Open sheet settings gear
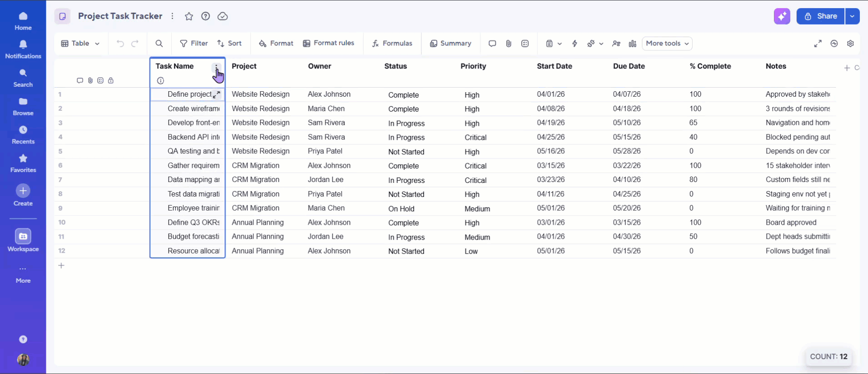The height and width of the screenshot is (374, 868). (x=851, y=44)
